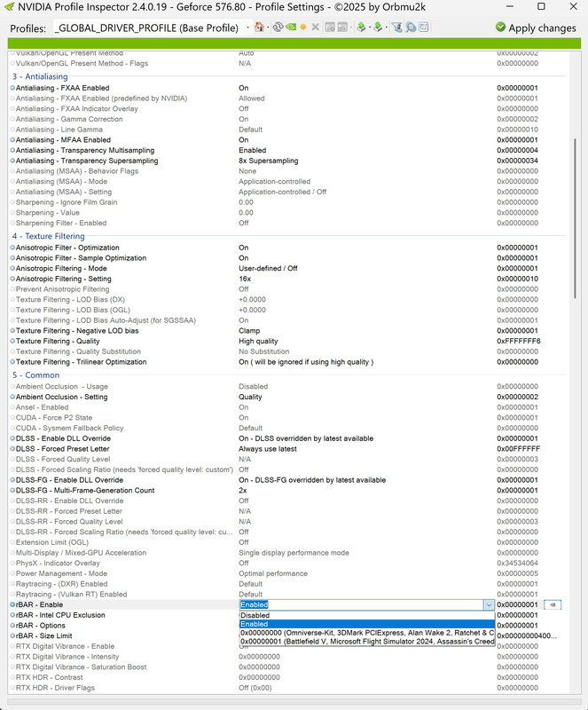Image resolution: width=588 pixels, height=710 pixels.
Task: Click the filter funnel icon in toolbar
Action: coord(397,28)
